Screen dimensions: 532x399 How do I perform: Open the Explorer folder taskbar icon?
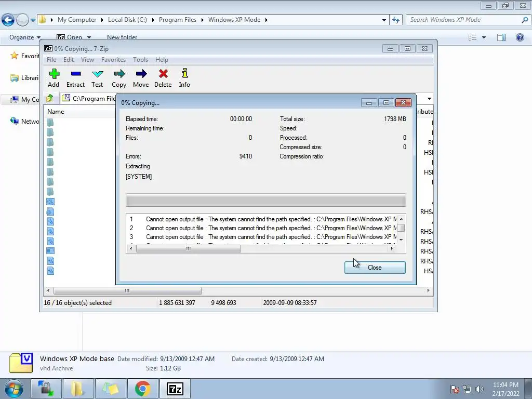click(x=77, y=389)
